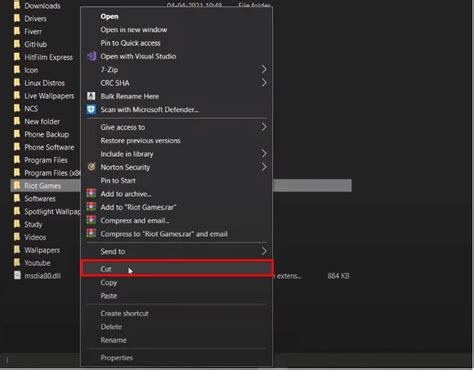Image resolution: width=474 pixels, height=370 pixels.
Task: Select the Program Files (x86) folder name
Action: point(52,173)
